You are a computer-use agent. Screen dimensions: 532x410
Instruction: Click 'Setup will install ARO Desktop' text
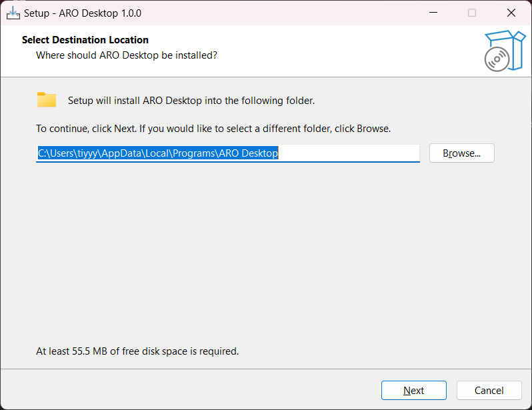tap(191, 101)
